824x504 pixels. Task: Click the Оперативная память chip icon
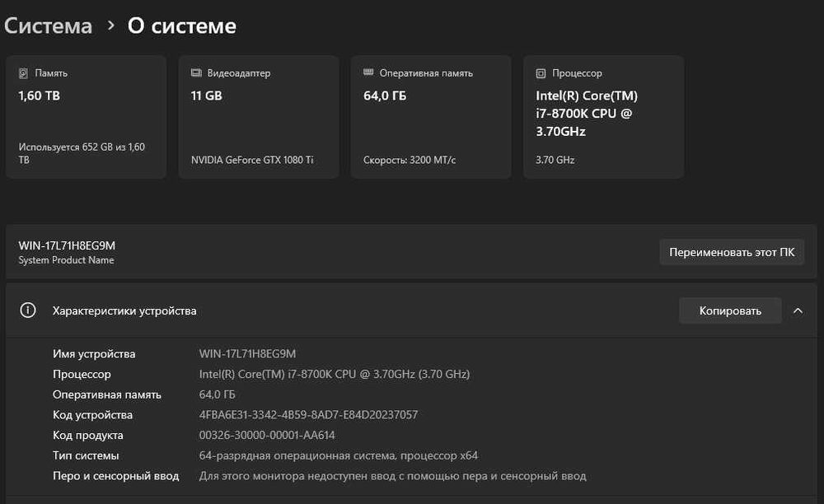(368, 73)
